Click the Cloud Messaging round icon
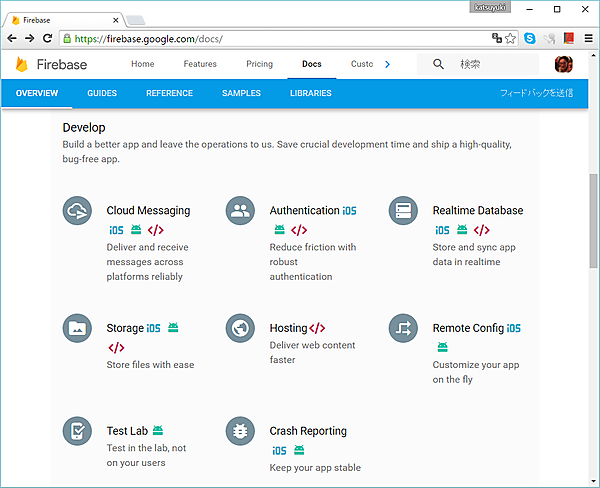The height and width of the screenshot is (488, 600). (77, 211)
